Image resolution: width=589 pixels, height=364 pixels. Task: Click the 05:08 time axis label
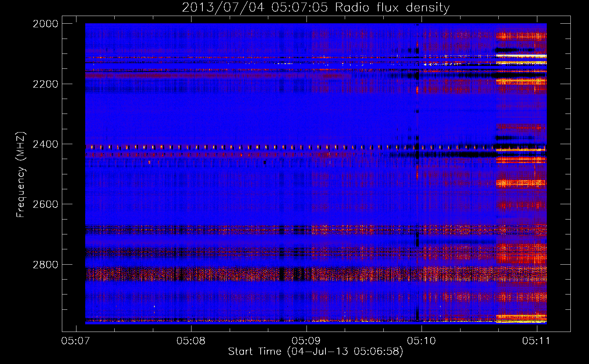[x=191, y=341]
